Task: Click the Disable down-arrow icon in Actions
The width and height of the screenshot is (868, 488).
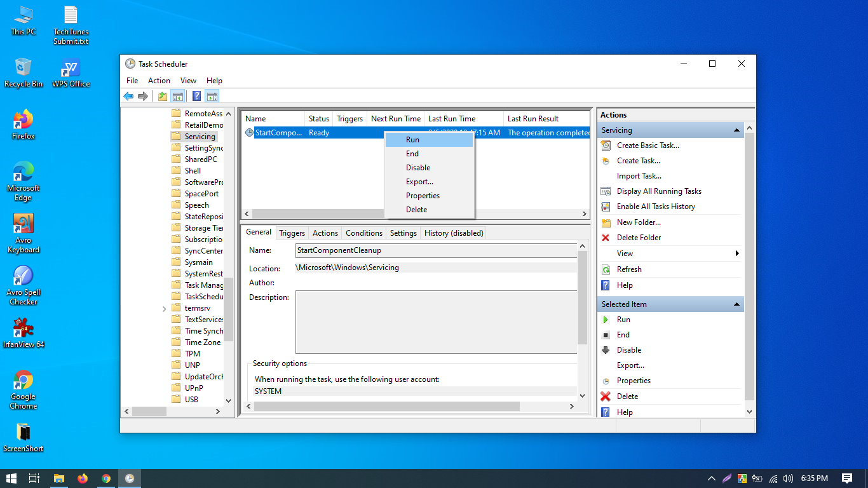Action: click(606, 350)
